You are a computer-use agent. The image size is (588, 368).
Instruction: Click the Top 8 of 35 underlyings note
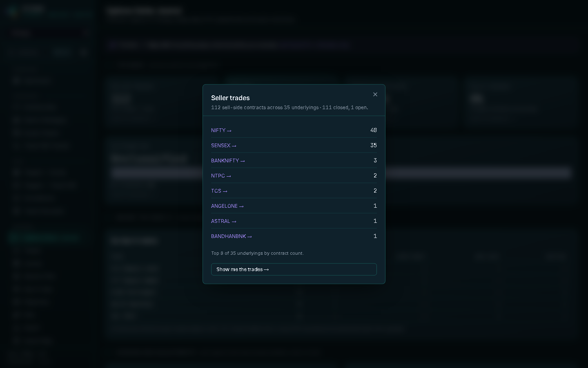coord(257,253)
